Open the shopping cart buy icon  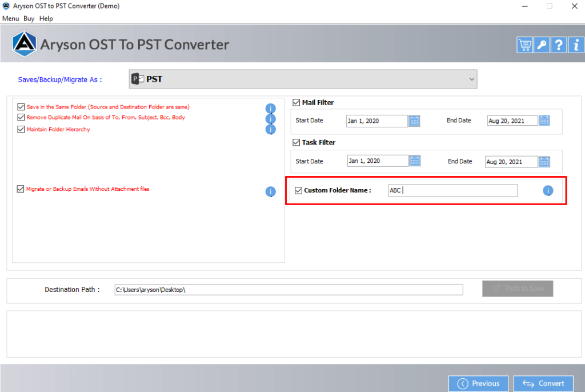[524, 45]
